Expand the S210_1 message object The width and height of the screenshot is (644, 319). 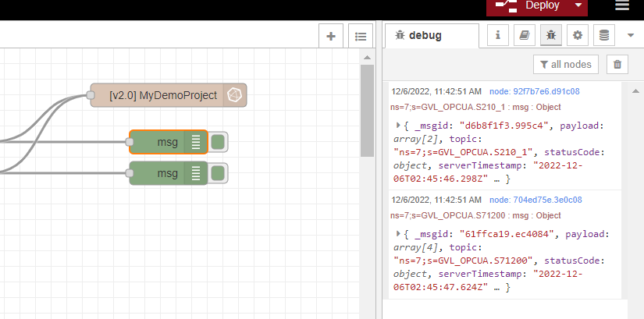point(398,126)
